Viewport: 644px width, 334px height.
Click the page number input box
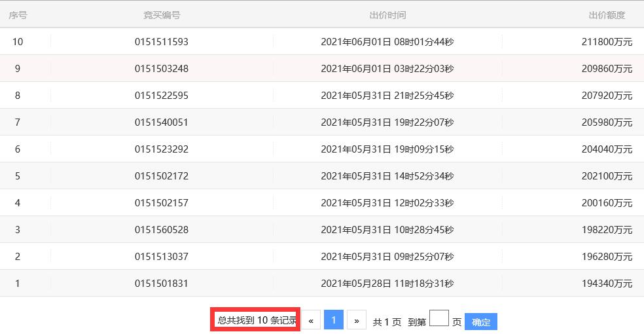tap(439, 318)
